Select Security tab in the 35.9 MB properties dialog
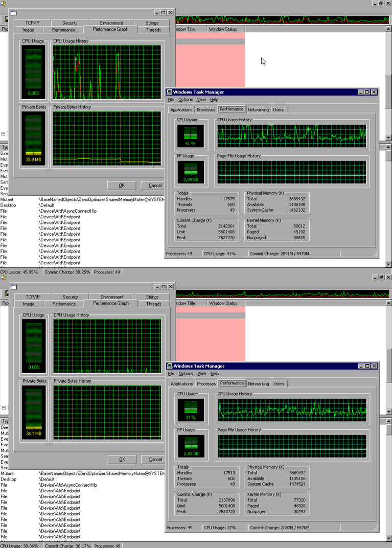The image size is (392, 548). coord(70,22)
